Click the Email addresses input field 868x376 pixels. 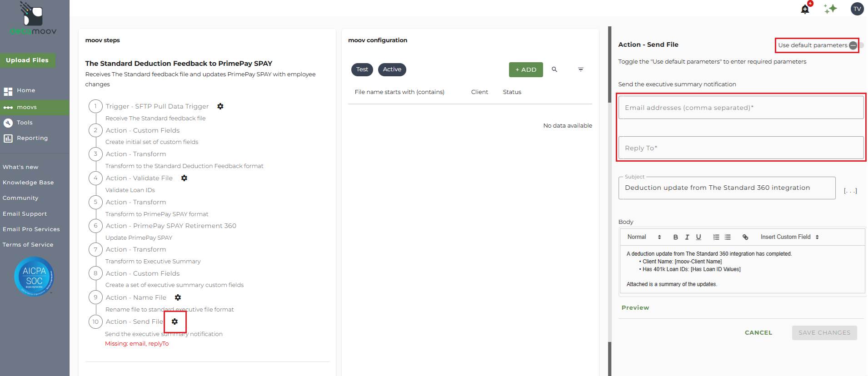(x=741, y=108)
